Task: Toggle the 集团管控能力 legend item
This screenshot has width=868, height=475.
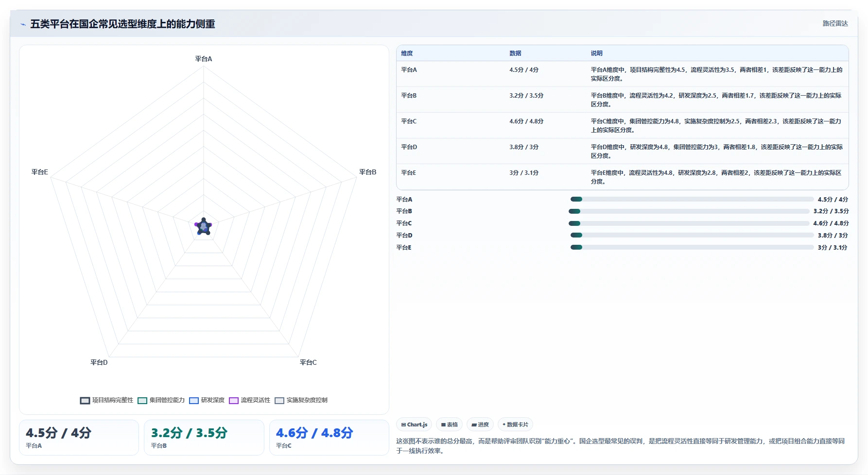Action: [x=161, y=400]
